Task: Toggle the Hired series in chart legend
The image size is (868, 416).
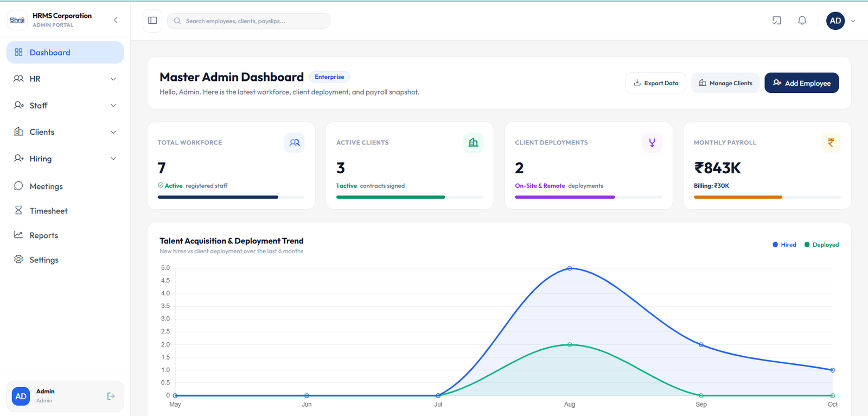Action: (784, 245)
